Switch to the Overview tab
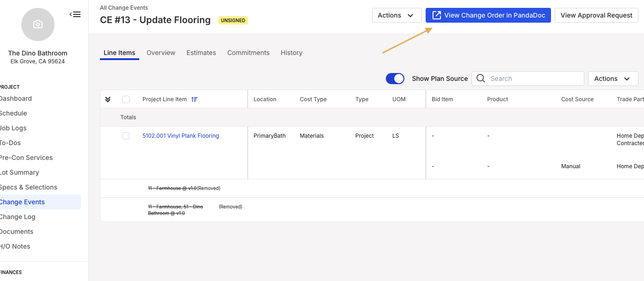The height and width of the screenshot is (281, 644). (161, 53)
